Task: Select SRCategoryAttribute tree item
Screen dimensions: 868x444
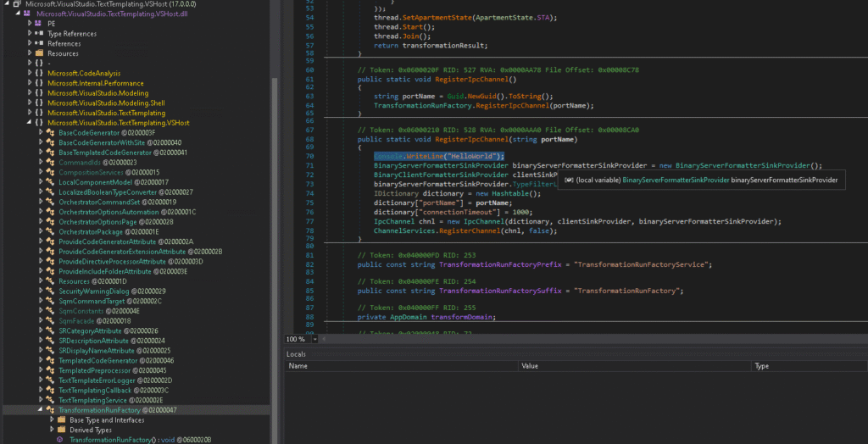Action: point(108,330)
